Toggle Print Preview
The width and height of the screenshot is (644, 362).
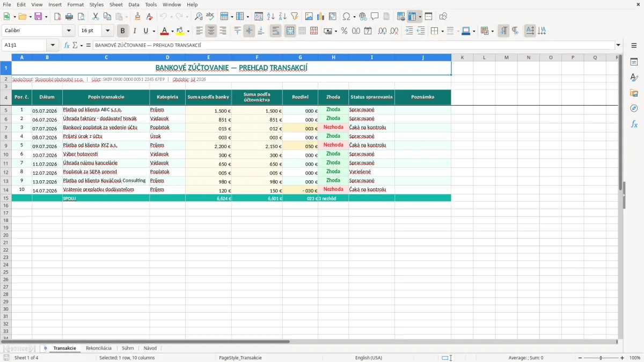click(x=80, y=17)
